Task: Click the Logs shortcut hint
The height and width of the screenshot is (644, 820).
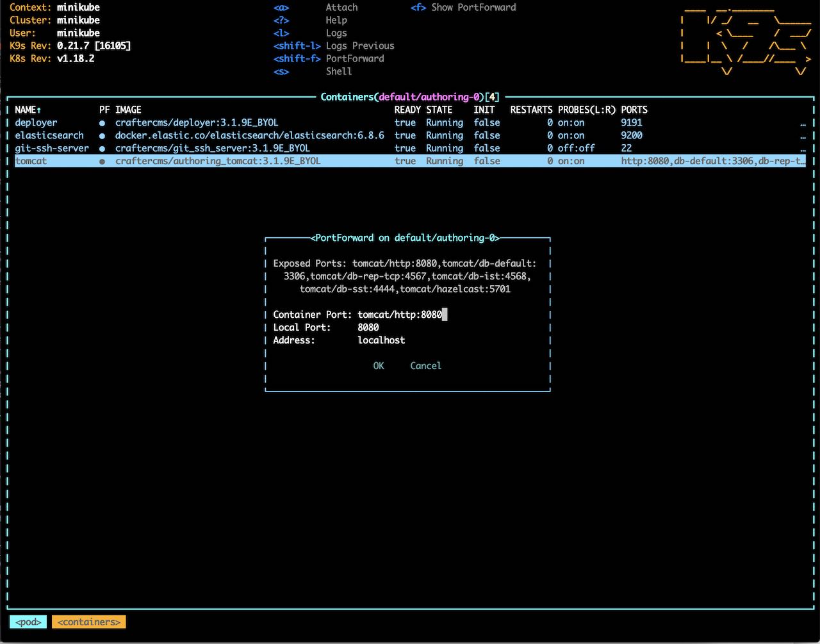Action: 336,33
